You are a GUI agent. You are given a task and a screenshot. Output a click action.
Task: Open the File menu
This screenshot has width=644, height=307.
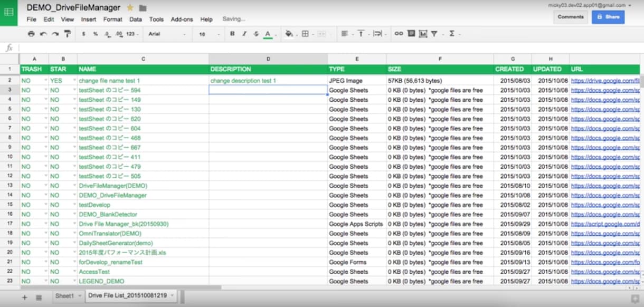click(32, 20)
